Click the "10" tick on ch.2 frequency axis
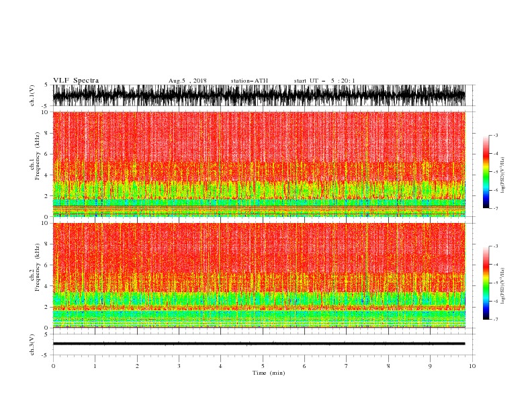This screenshot has height=411, width=532. tap(45, 223)
